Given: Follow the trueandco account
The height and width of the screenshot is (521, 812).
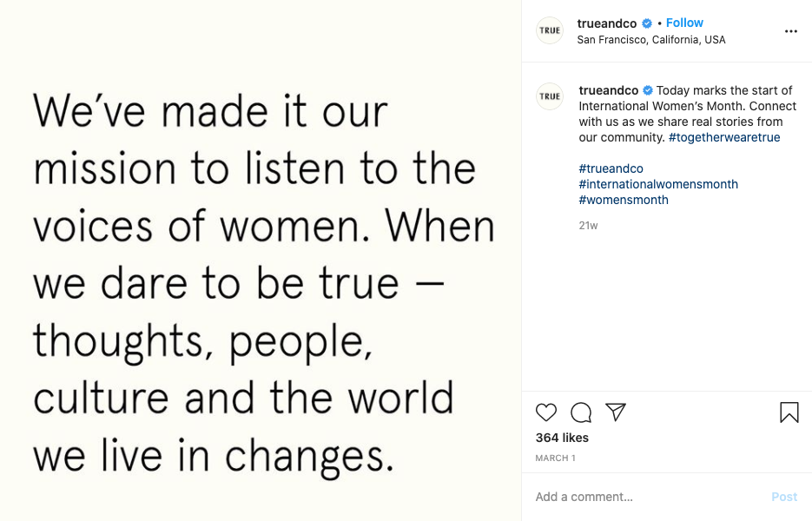Looking at the screenshot, I should [x=684, y=23].
